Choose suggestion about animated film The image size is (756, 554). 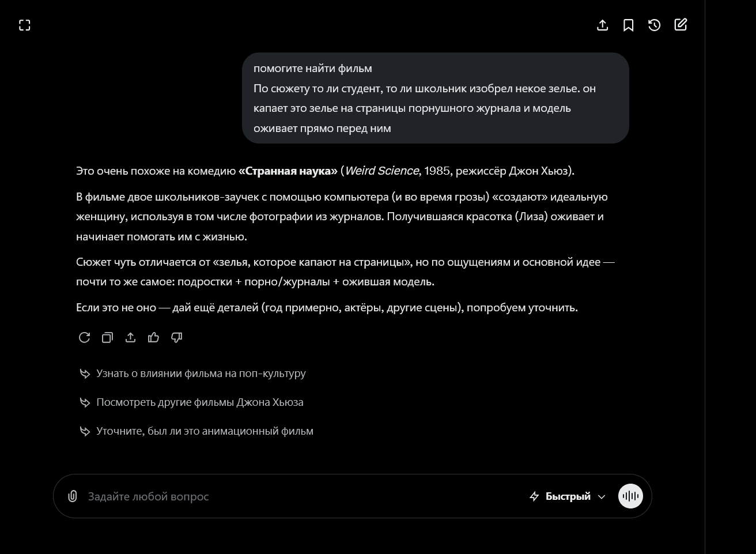[x=197, y=431]
